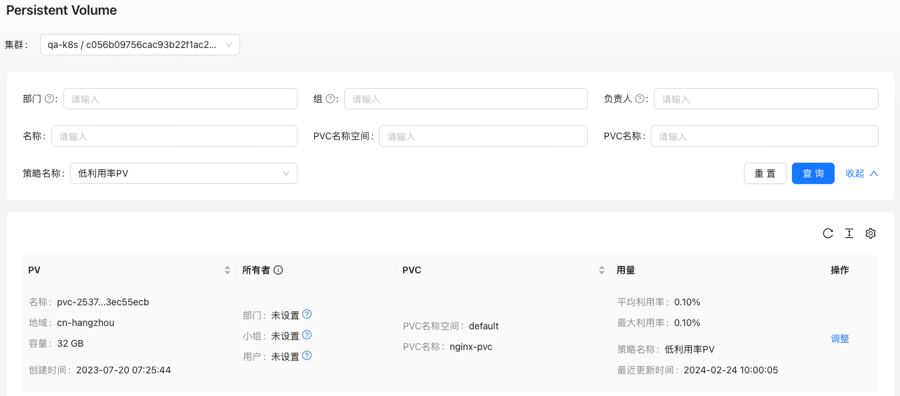Screen dimensions: 900x396
Task: Click the help icon beside 负责人 filter label
Action: [x=639, y=99]
